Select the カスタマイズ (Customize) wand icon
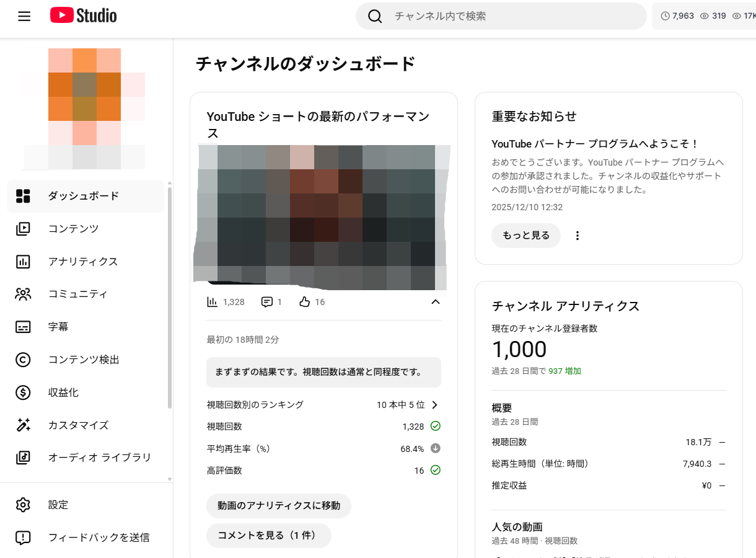Image resolution: width=756 pixels, height=558 pixels. 23,425
